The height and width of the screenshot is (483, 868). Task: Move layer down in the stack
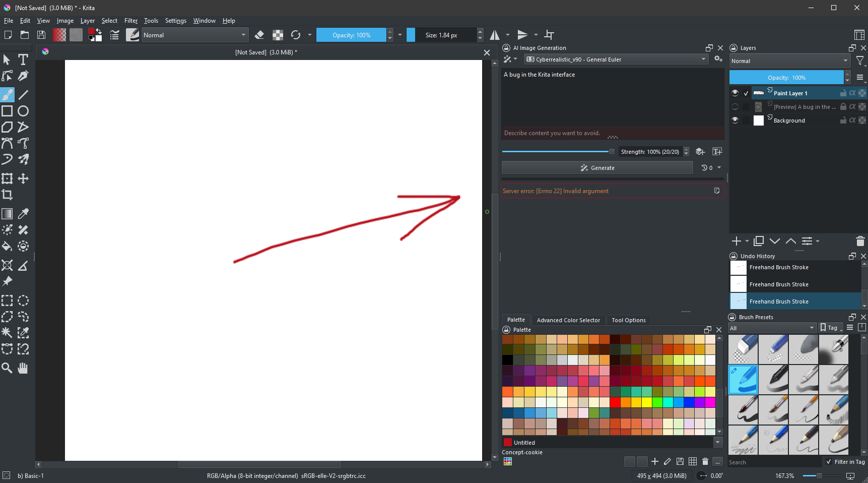coord(775,241)
